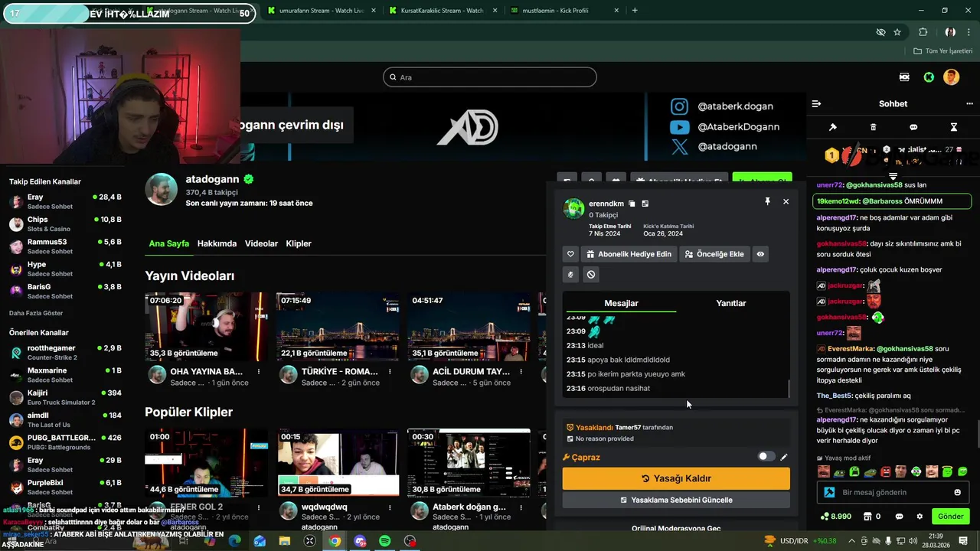Screen dimensions: 980x551
Task: Open the 07:06:20 stream video thumbnail
Action: 207,327
